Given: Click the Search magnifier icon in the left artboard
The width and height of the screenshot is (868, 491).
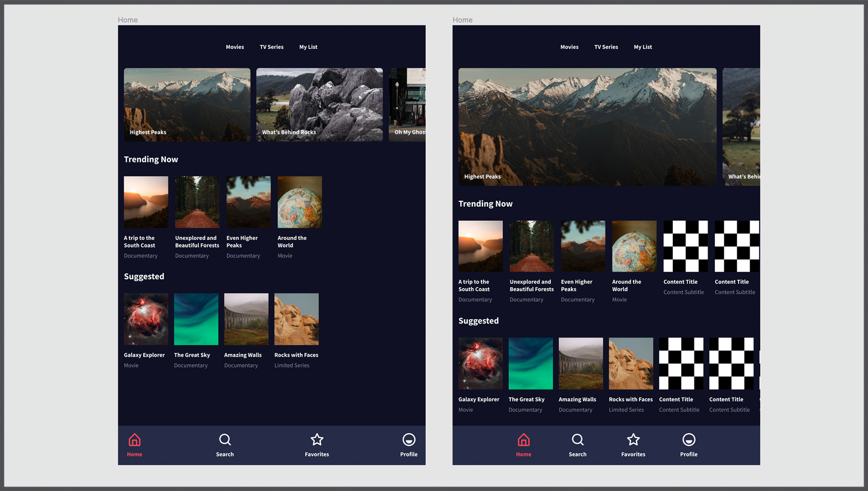Looking at the screenshot, I should [225, 440].
